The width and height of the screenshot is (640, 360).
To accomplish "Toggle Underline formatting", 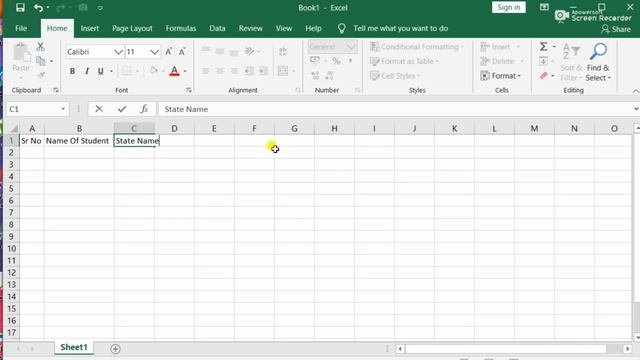I will pyautogui.click(x=100, y=71).
